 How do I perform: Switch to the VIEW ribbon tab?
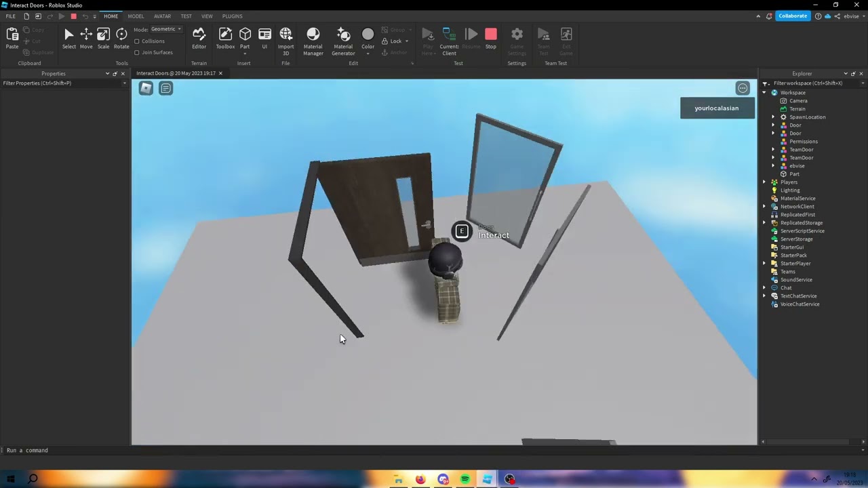tap(207, 16)
